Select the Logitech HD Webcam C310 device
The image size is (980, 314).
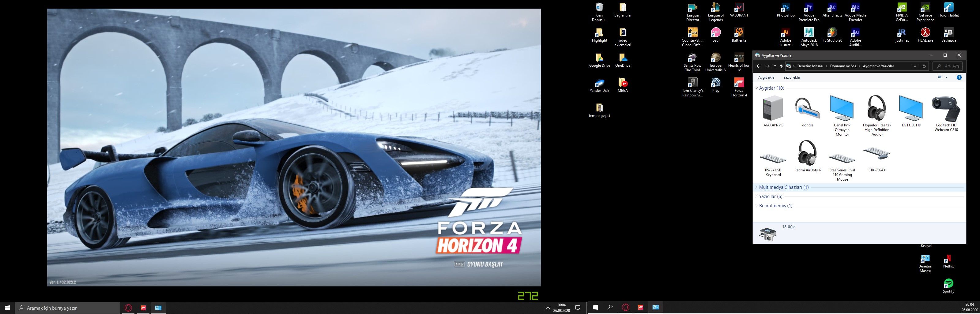point(946,114)
